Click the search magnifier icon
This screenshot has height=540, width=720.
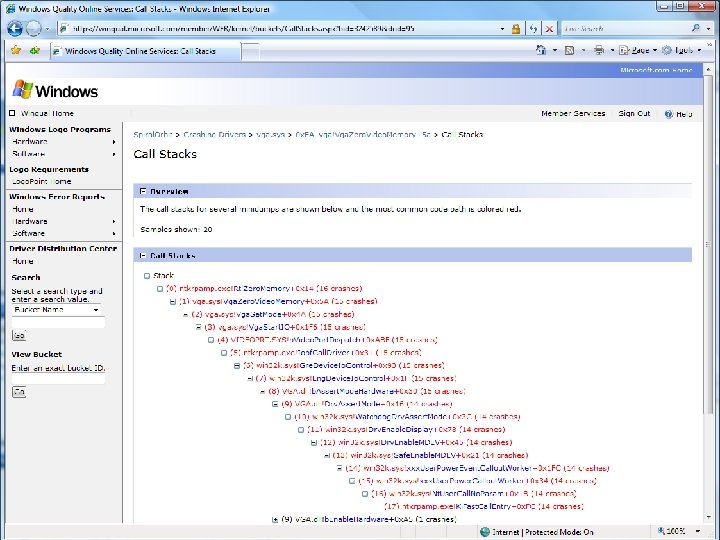click(x=696, y=28)
